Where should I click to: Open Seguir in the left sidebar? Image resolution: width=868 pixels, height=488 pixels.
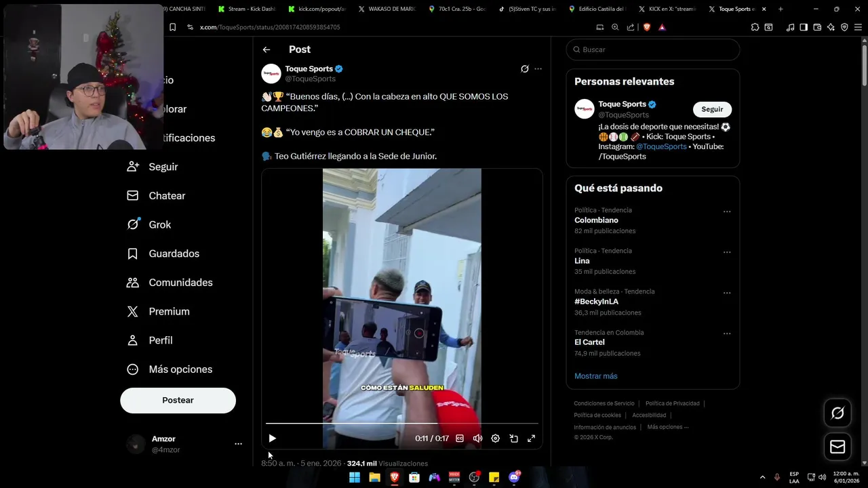[153, 167]
